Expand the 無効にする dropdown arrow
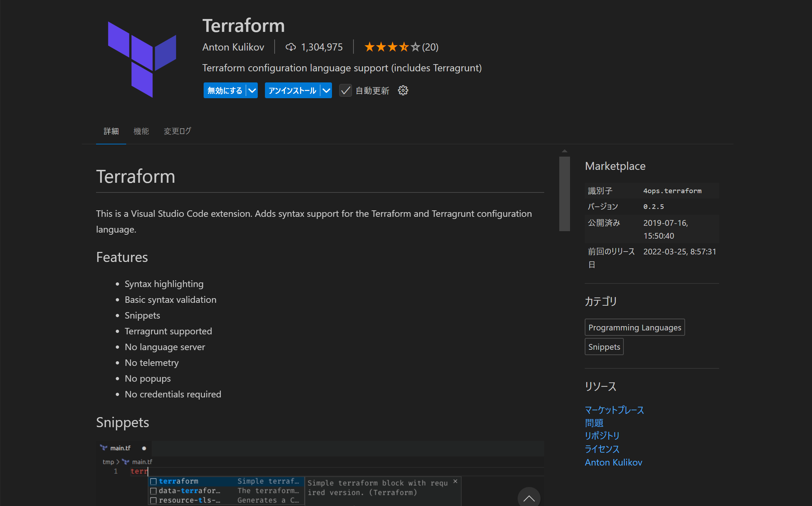The height and width of the screenshot is (506, 812). [x=252, y=91]
